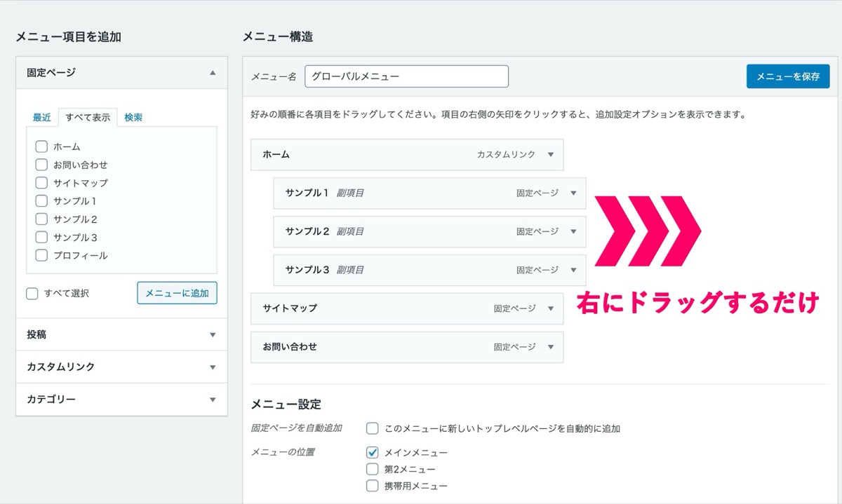The image size is (842, 504).
Task: Click the カスタムリンク type label on ホーム
Action: point(506,154)
